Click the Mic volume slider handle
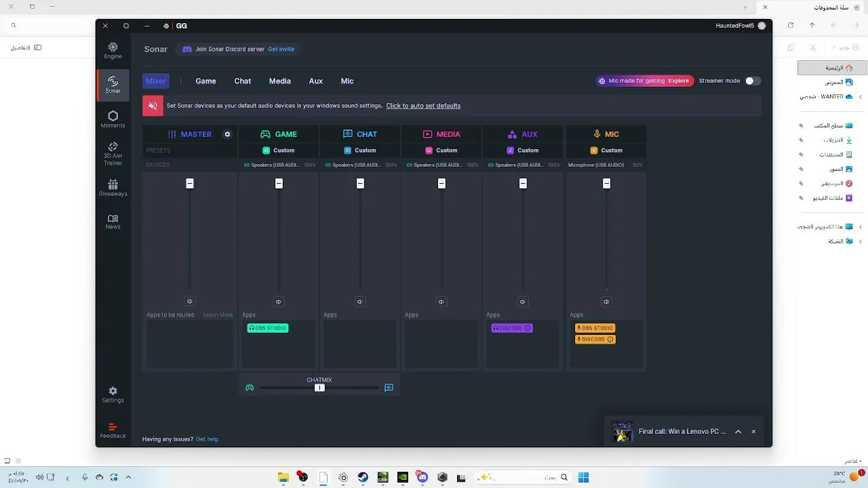Image resolution: width=868 pixels, height=488 pixels. point(606,184)
